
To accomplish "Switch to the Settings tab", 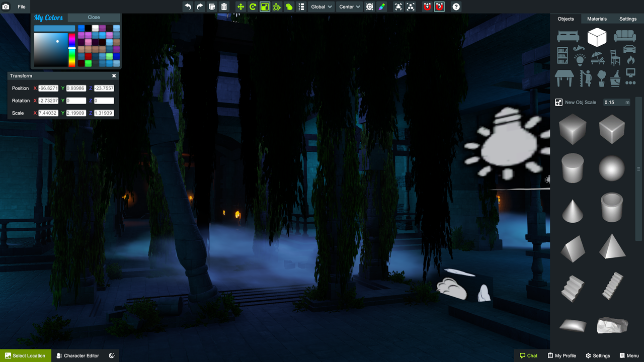I will pos(628,19).
